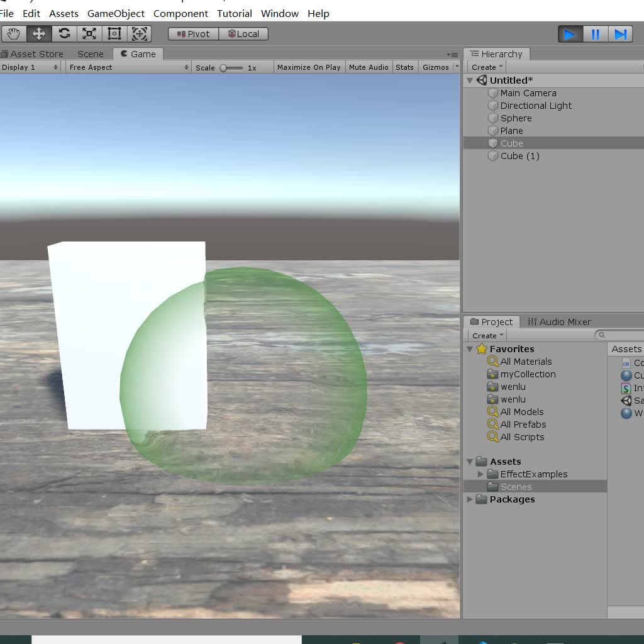Viewport: 644px width, 644px height.
Task: Open the Project panel search field magnifier
Action: [x=603, y=335]
